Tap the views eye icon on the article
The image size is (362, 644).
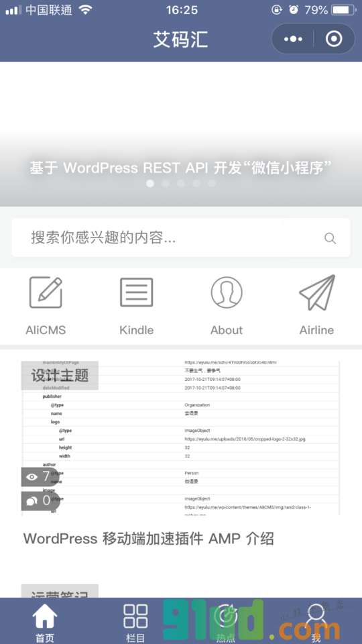point(32,477)
